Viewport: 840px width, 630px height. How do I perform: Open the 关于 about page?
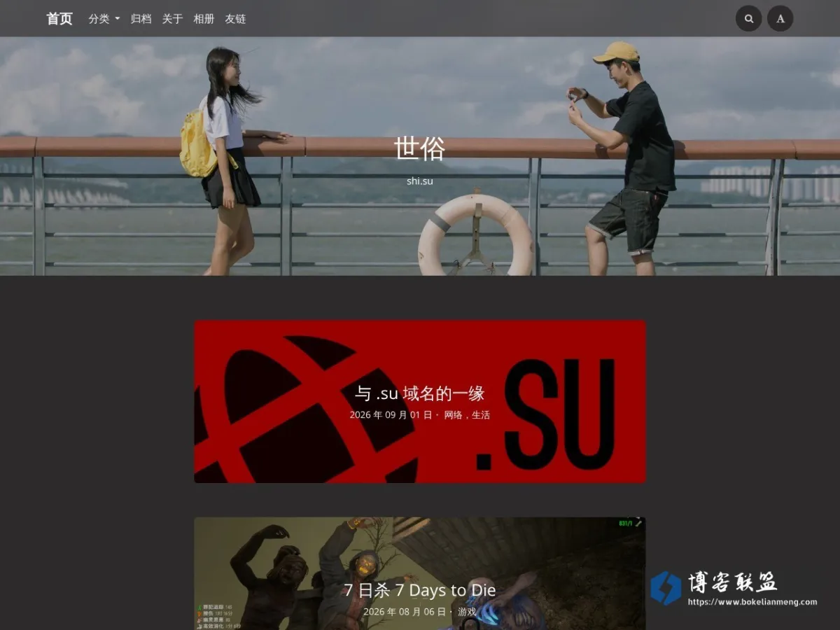coord(172,19)
